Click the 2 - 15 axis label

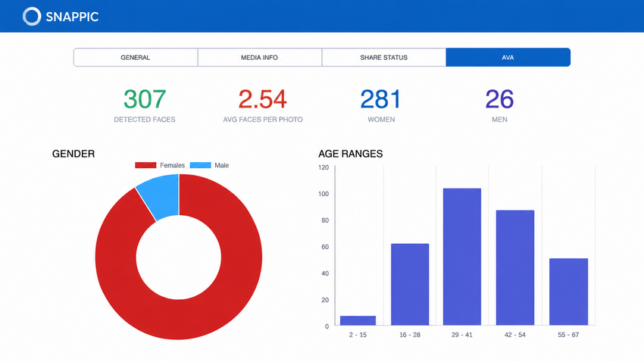[x=358, y=335]
